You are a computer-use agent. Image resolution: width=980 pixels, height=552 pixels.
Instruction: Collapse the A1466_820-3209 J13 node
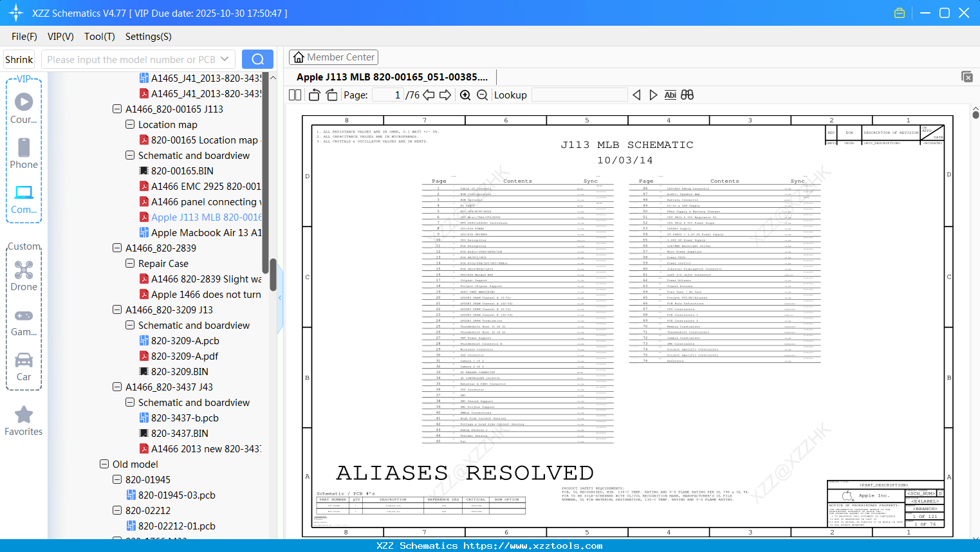(117, 310)
